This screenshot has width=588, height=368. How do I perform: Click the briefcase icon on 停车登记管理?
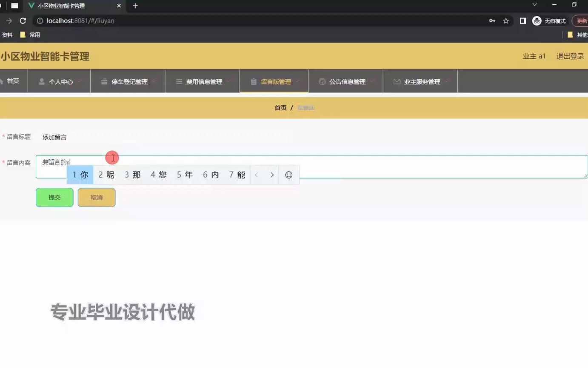pyautogui.click(x=103, y=82)
